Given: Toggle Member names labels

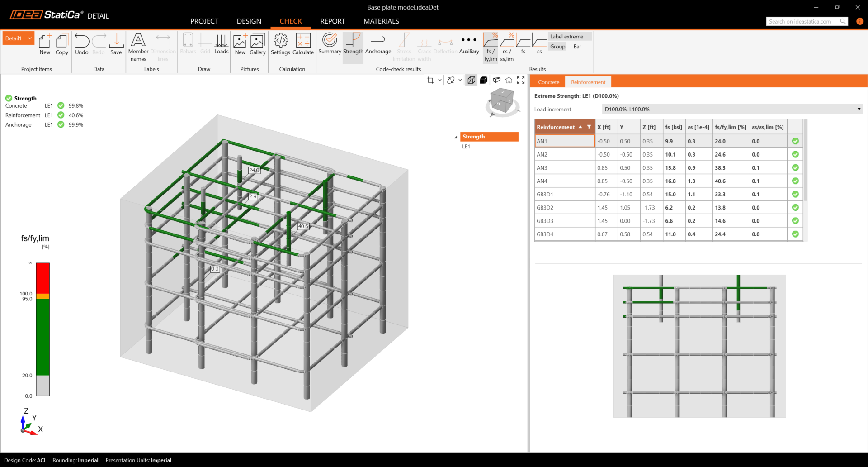Looking at the screenshot, I should 138,47.
